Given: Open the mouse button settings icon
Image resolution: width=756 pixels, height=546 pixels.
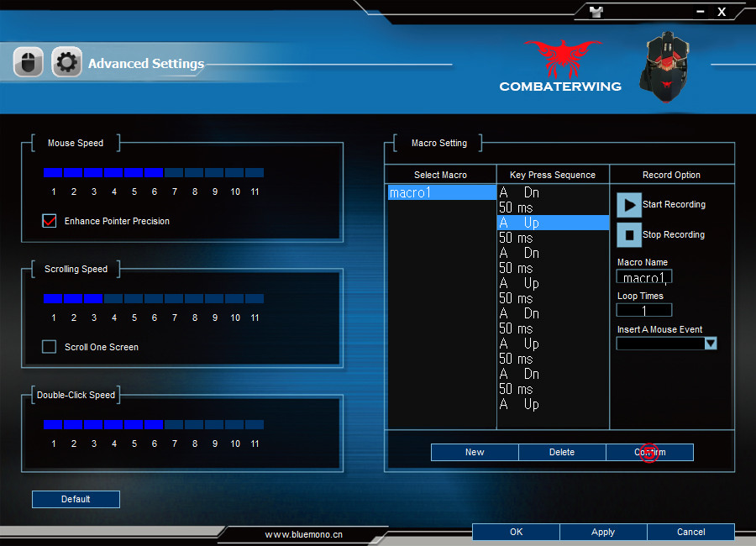Looking at the screenshot, I should pos(29,62).
